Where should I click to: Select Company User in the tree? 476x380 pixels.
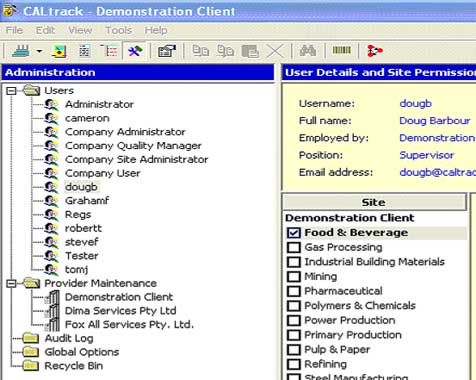[x=103, y=173]
